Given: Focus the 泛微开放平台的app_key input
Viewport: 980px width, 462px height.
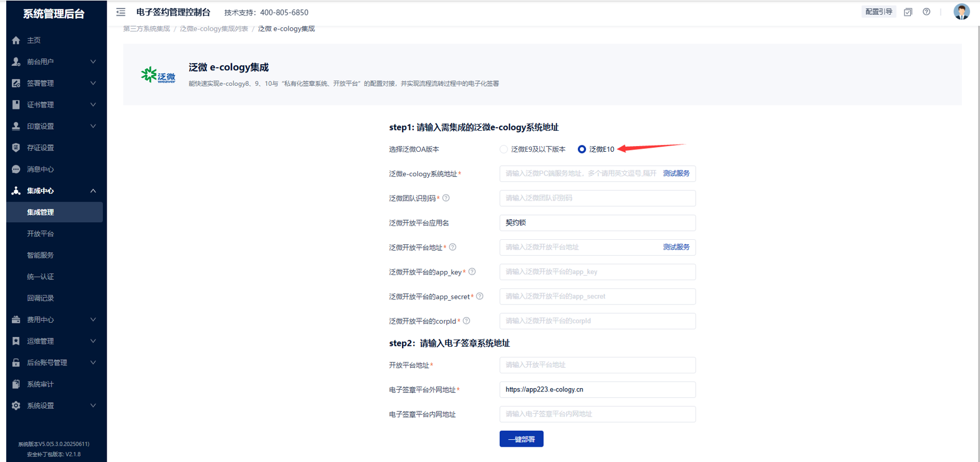Looking at the screenshot, I should click(597, 272).
